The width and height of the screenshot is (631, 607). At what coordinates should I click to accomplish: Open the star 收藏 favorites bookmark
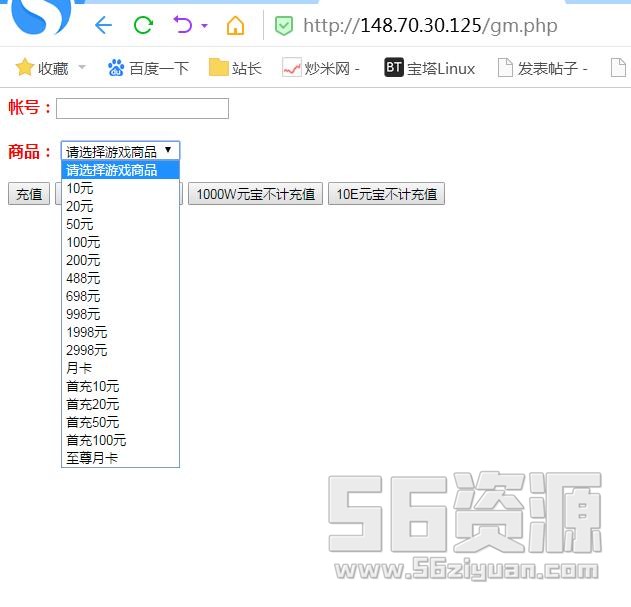click(42, 68)
